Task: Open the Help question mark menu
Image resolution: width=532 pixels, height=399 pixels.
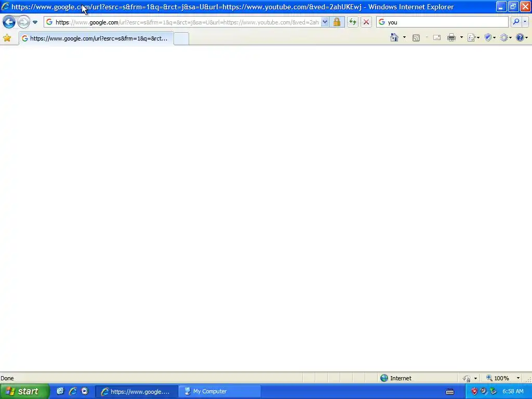Action: tap(522, 37)
